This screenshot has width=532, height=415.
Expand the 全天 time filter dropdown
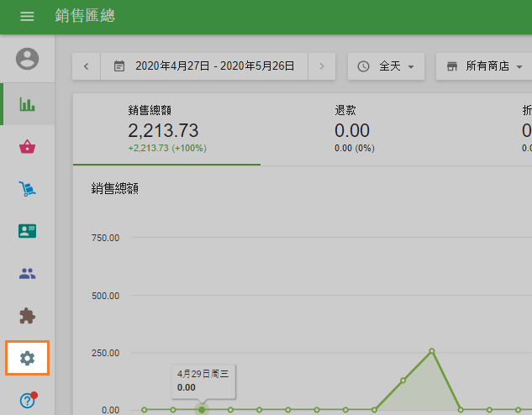pyautogui.click(x=386, y=66)
